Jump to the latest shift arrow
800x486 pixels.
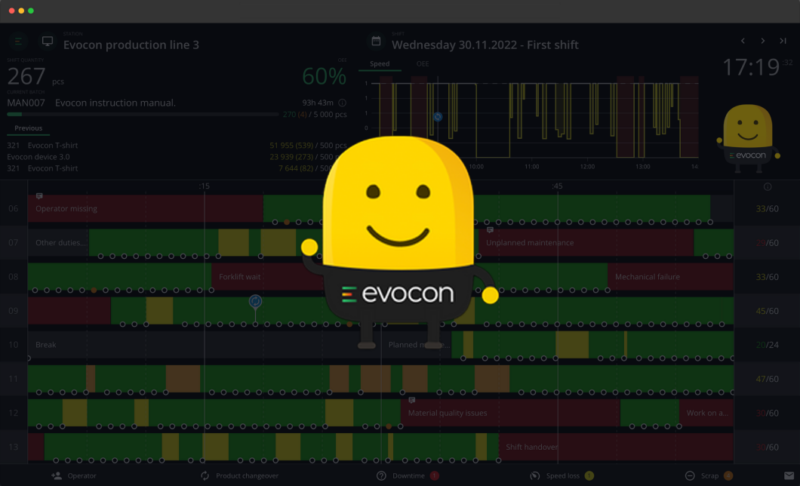pos(783,41)
